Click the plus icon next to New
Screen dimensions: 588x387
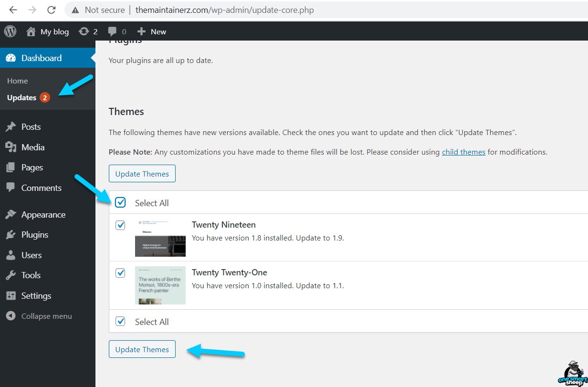pos(141,31)
